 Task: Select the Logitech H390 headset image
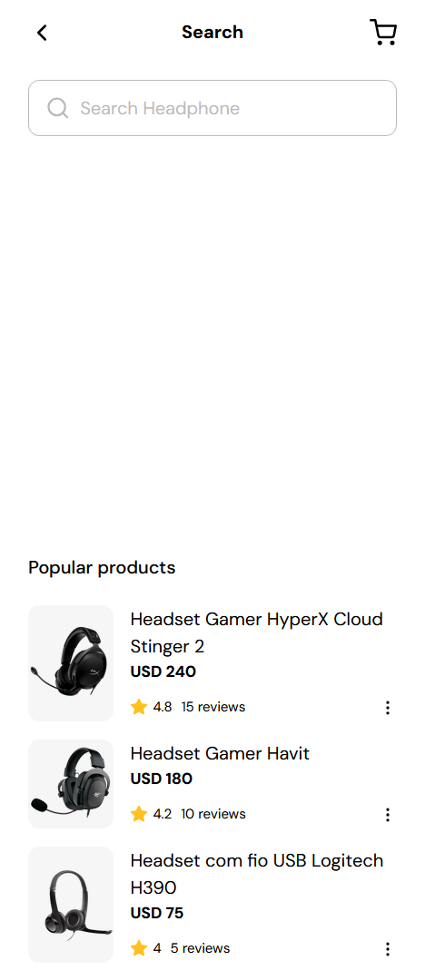(x=71, y=905)
